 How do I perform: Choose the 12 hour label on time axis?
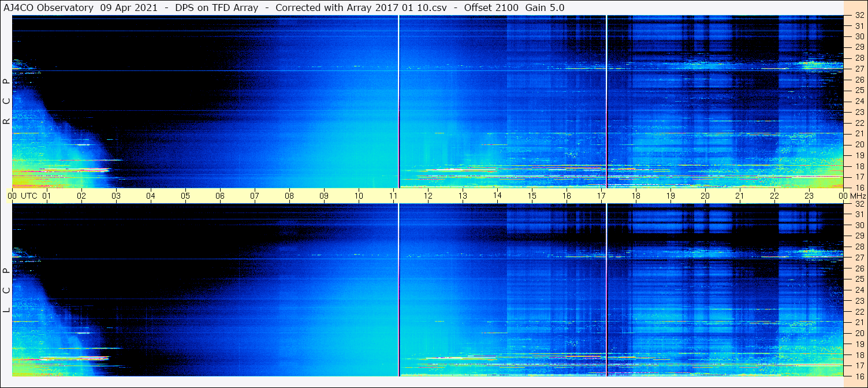click(x=428, y=196)
